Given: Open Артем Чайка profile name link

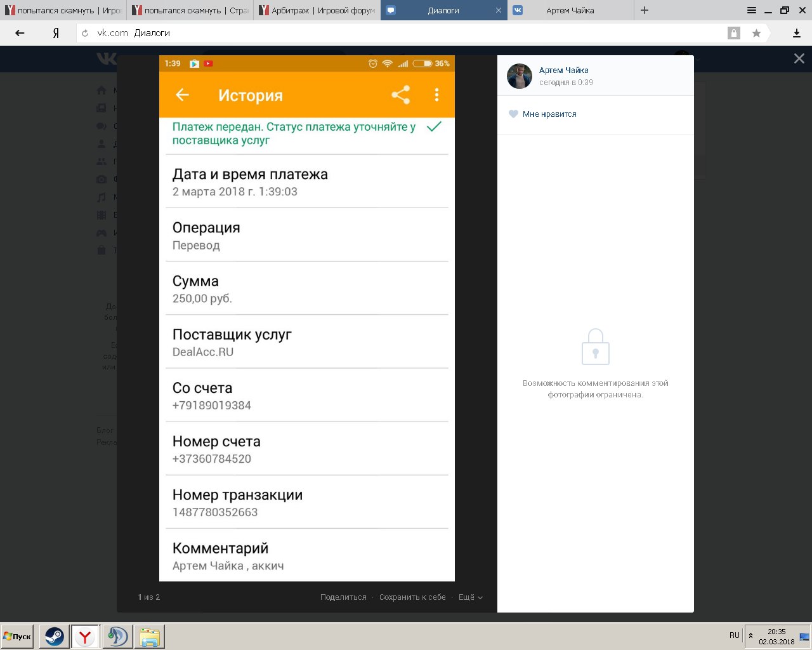Looking at the screenshot, I should click(564, 70).
